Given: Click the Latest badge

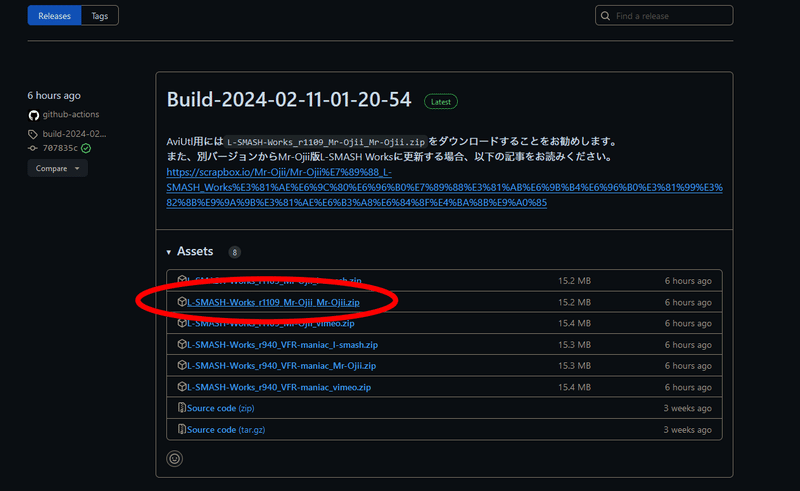Looking at the screenshot, I should coord(441,102).
